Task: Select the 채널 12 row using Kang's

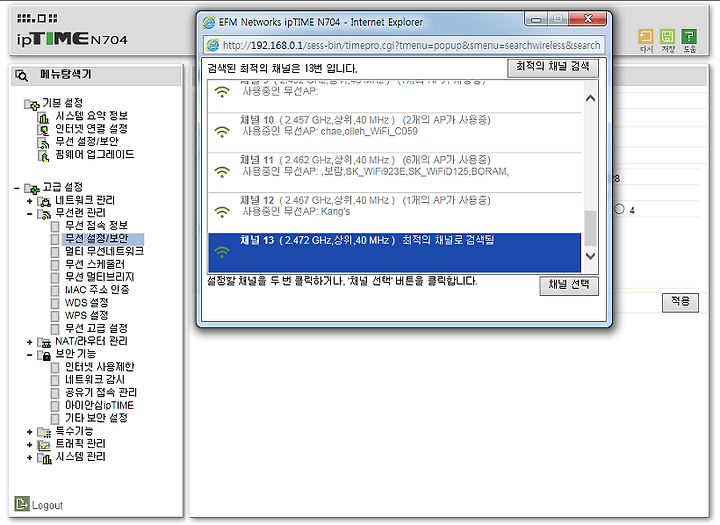Action: coord(394,212)
